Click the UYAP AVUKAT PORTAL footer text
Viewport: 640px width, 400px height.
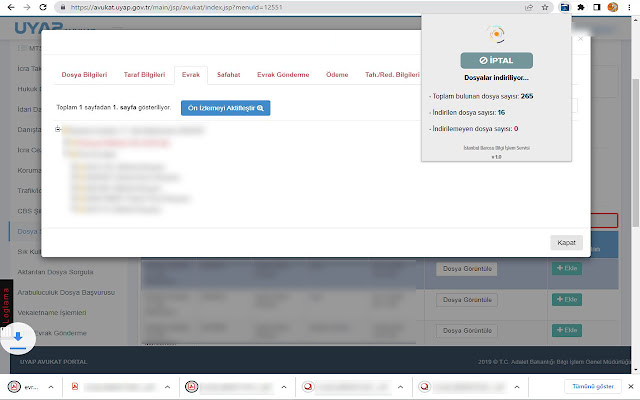pyautogui.click(x=53, y=362)
